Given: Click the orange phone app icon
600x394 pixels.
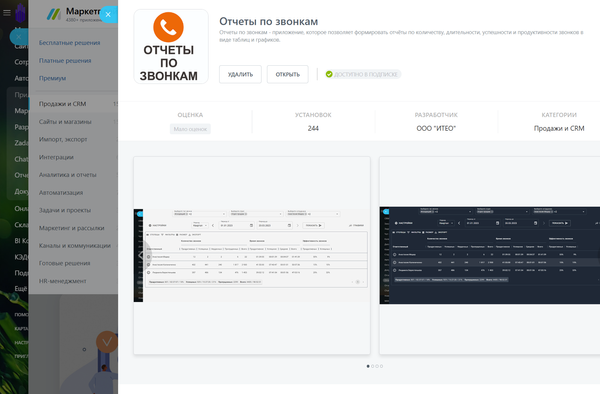Looking at the screenshot, I should click(x=168, y=27).
